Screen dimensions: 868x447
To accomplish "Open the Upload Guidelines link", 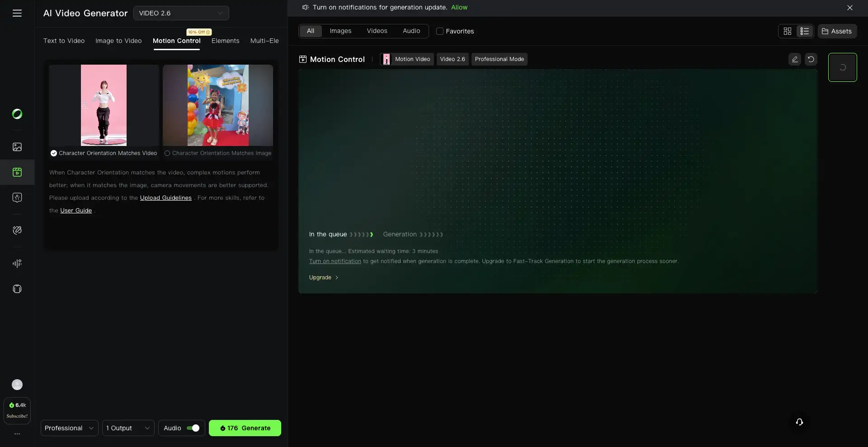I will 165,198.
